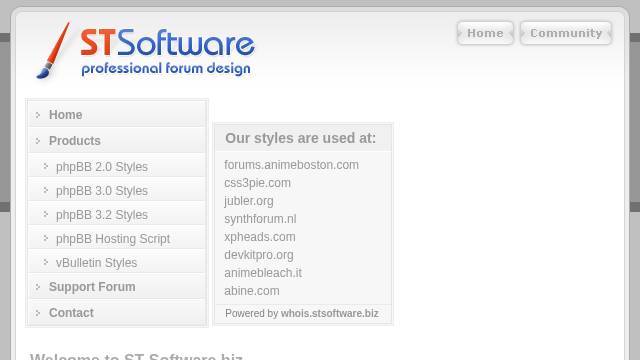Viewport: 640px width, 360px height.
Task: Click the arrow bullet beside phpBB 2.0 Styles
Action: click(x=46, y=166)
